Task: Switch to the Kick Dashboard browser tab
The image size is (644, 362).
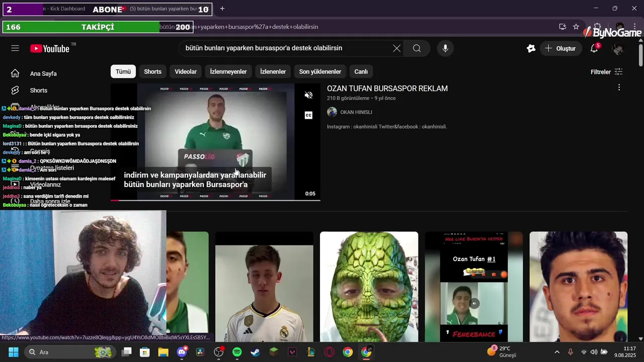Action: [64, 9]
